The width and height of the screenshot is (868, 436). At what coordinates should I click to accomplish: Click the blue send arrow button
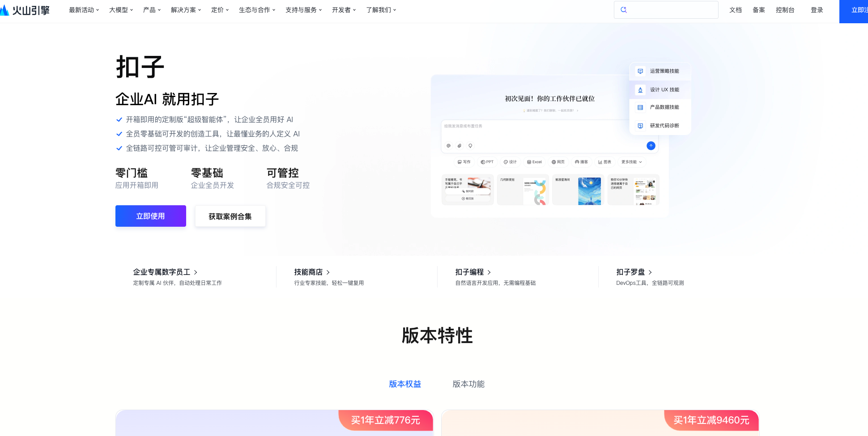pos(651,146)
